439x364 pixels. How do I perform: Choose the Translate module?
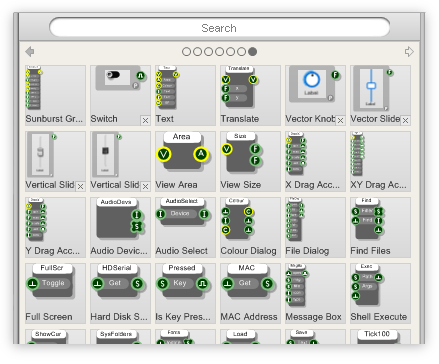pyautogui.click(x=250, y=95)
